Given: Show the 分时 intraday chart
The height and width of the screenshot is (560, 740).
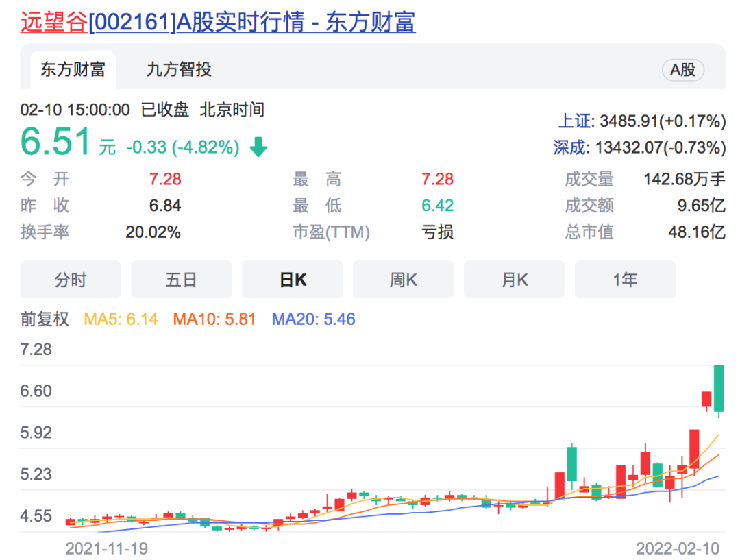Looking at the screenshot, I should pyautogui.click(x=71, y=280).
